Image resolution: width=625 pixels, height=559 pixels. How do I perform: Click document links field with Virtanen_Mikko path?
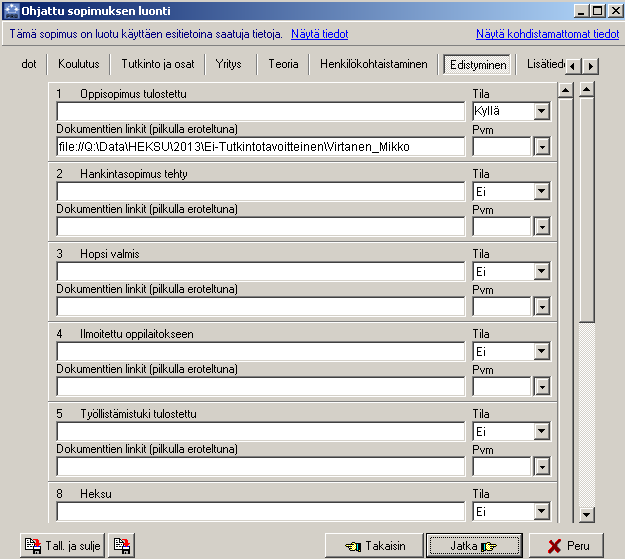pos(261,147)
